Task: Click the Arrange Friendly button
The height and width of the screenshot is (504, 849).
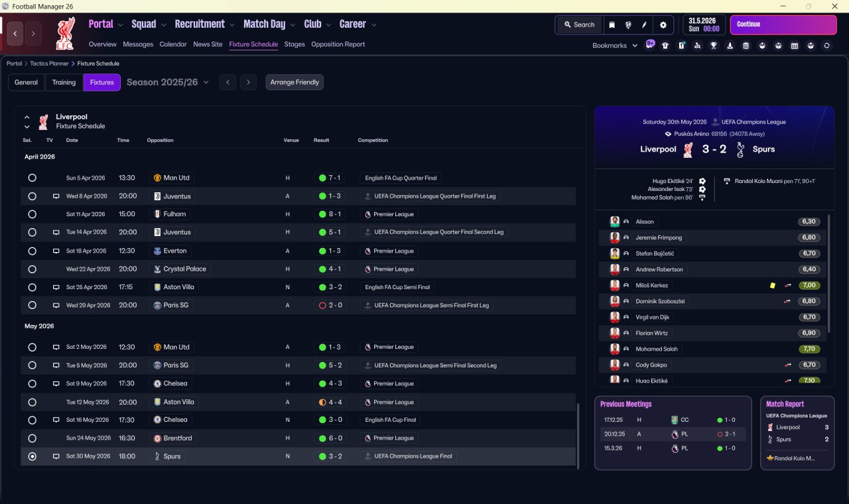Action: coord(294,82)
